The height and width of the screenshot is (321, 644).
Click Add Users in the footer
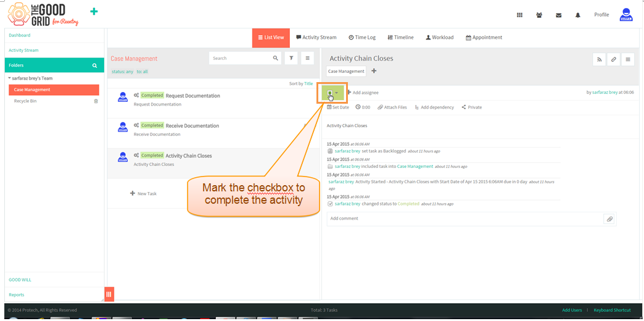click(x=572, y=311)
